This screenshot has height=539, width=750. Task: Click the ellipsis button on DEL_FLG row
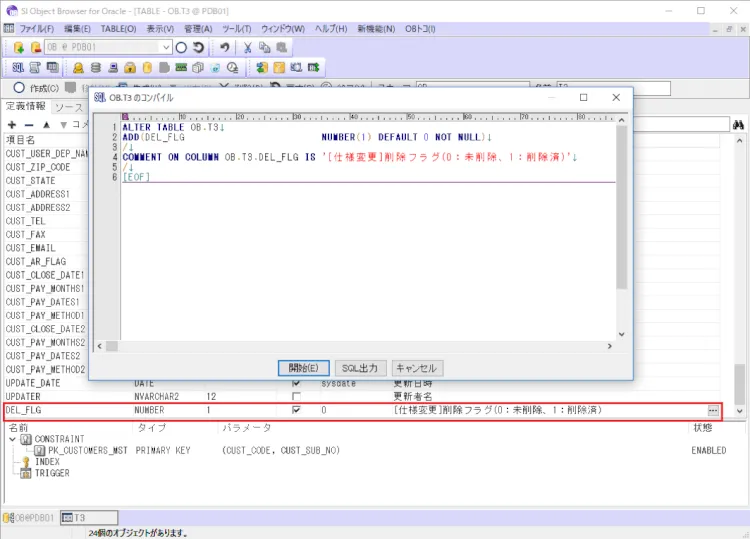pyautogui.click(x=713, y=410)
